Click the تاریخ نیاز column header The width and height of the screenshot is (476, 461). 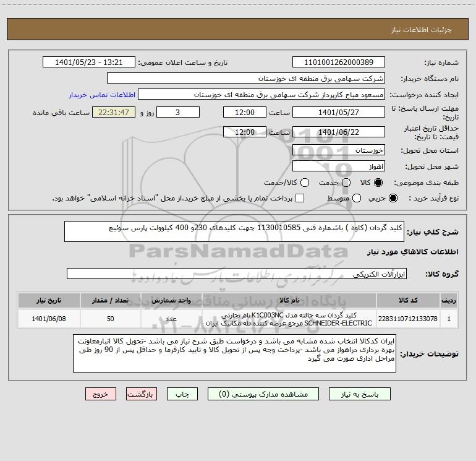click(x=49, y=300)
